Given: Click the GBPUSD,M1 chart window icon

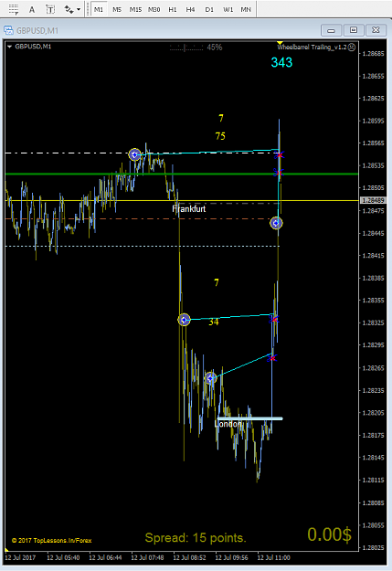Looking at the screenshot, I should click(x=8, y=30).
